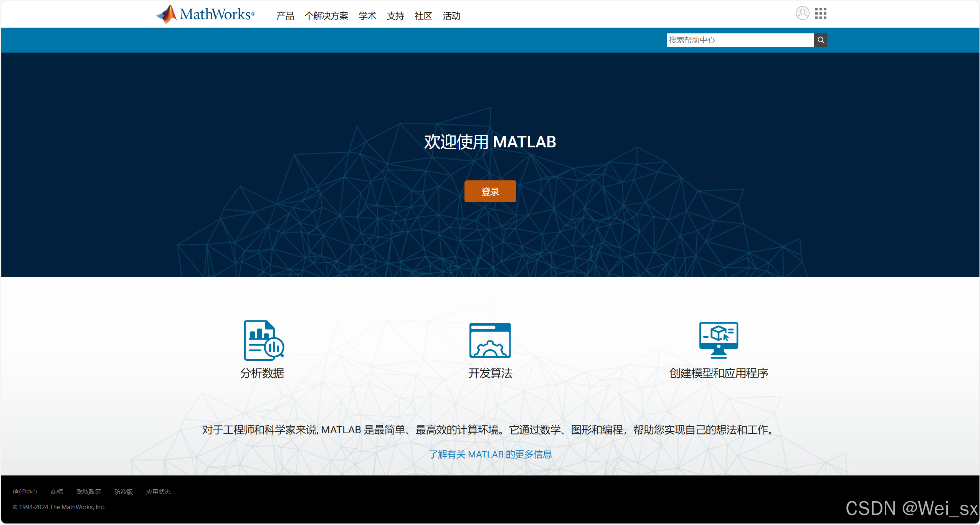980x525 pixels.
Task: Click the 创建模型和应用程序 monitor icon
Action: [x=718, y=340]
